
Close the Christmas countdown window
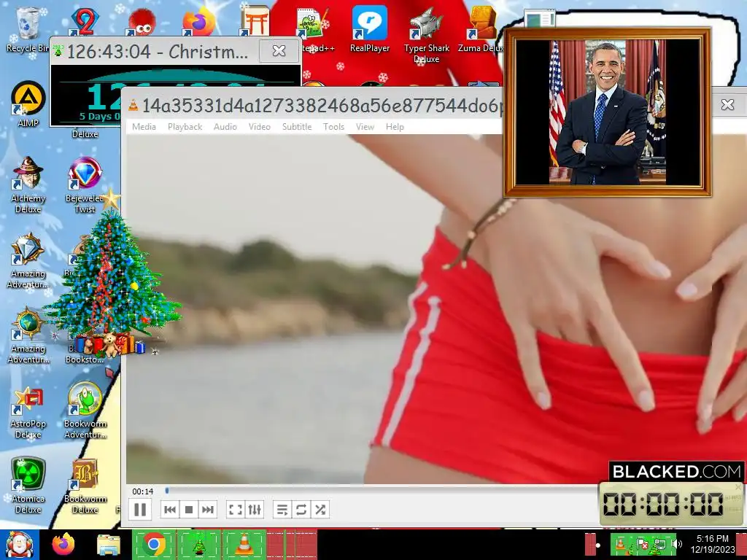tap(279, 50)
